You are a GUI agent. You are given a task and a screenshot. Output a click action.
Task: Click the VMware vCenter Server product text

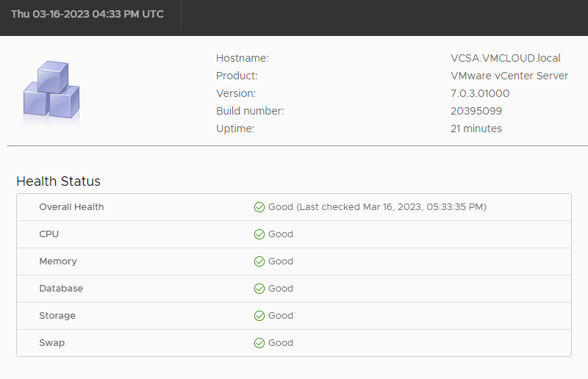(509, 76)
